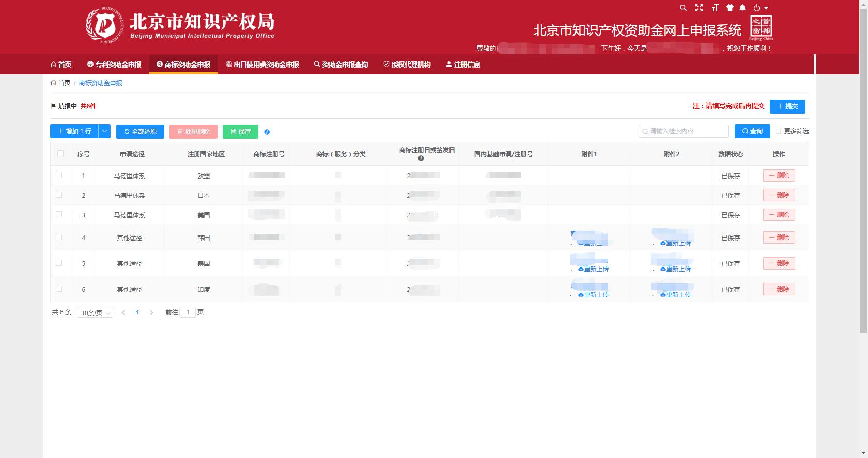Click info icon under 商标注册日或签发日 header
Screen dimensions: 868x458
coord(421,159)
